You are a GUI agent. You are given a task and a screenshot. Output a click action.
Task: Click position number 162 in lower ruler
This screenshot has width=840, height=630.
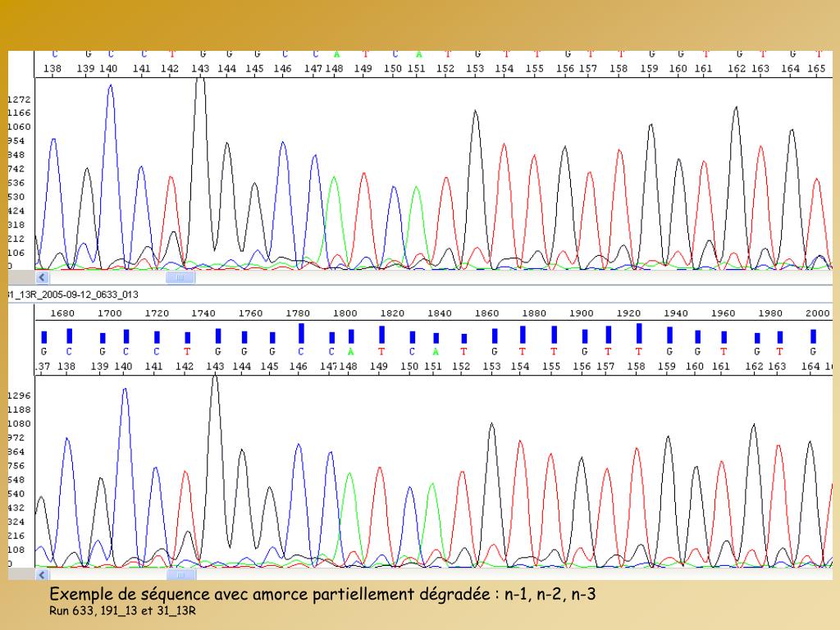755,367
